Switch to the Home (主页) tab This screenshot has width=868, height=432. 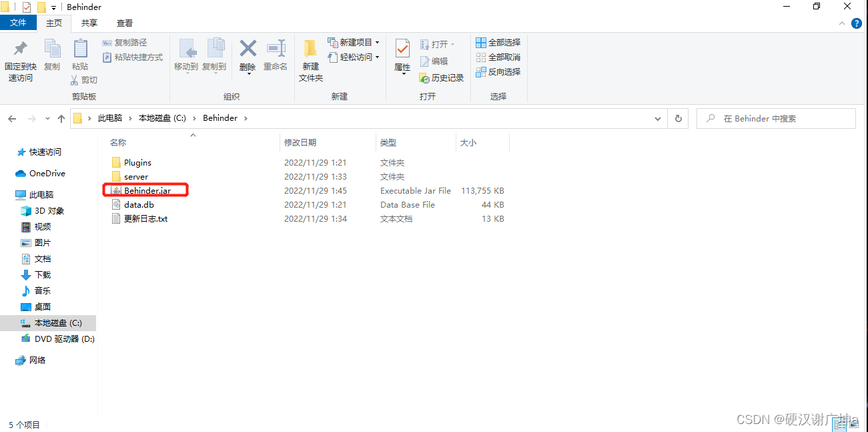click(x=54, y=23)
